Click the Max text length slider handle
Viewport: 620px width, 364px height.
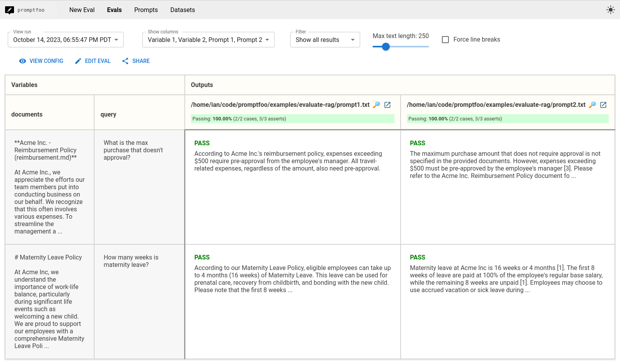pyautogui.click(x=385, y=47)
